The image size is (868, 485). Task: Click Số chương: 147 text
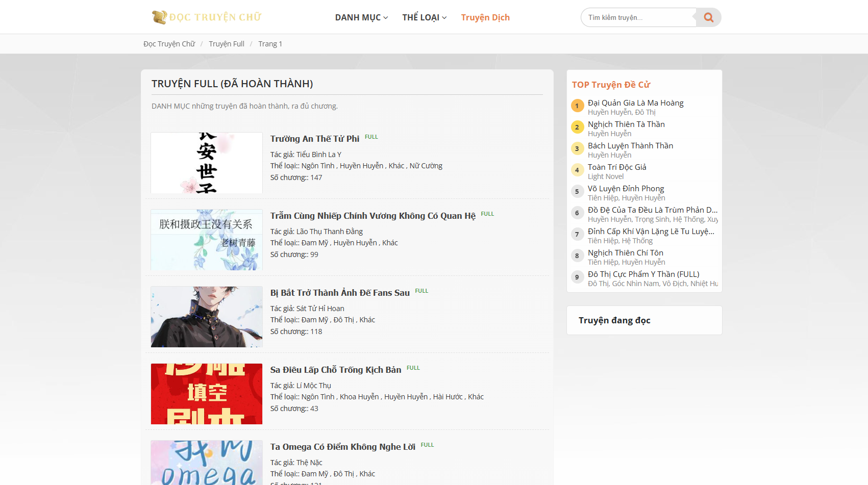click(296, 177)
